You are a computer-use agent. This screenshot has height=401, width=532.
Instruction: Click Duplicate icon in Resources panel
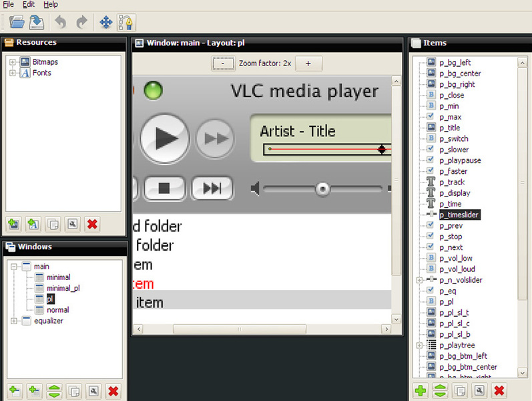[53, 225]
